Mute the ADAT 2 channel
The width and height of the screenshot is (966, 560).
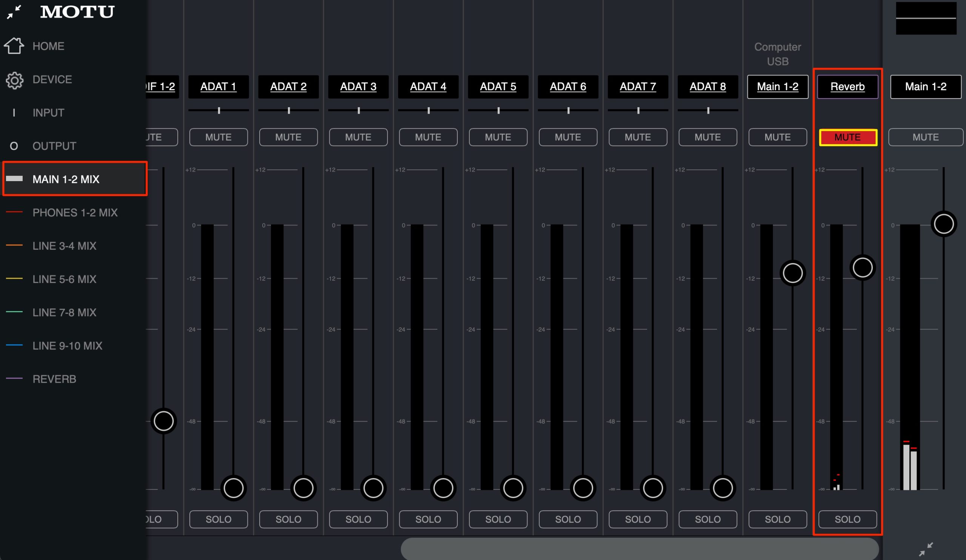(x=288, y=137)
